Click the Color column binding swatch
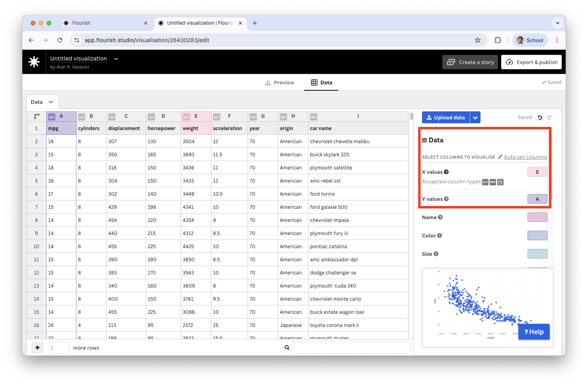This screenshot has height=385, width=588. click(537, 235)
